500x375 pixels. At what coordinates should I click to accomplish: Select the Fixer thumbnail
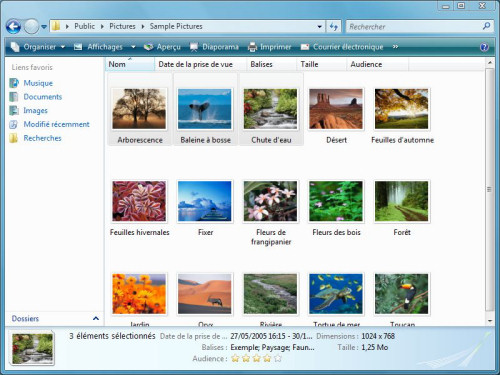click(204, 201)
